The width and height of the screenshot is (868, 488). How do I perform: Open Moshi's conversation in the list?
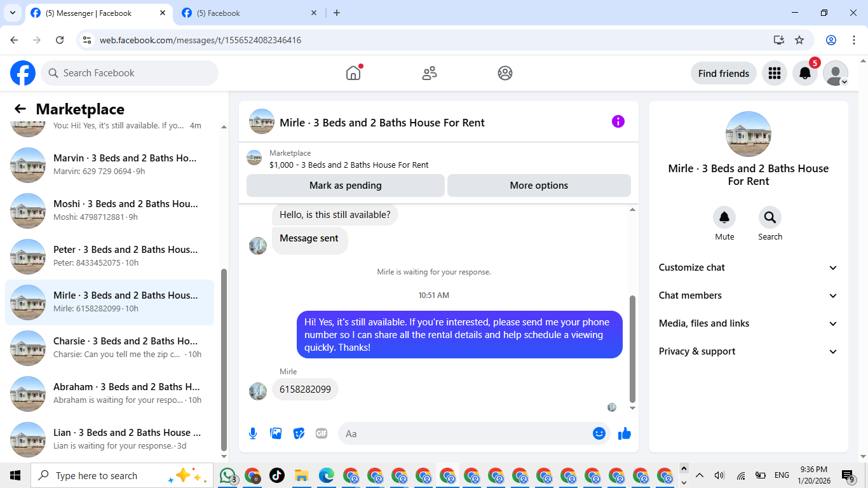[x=109, y=211]
